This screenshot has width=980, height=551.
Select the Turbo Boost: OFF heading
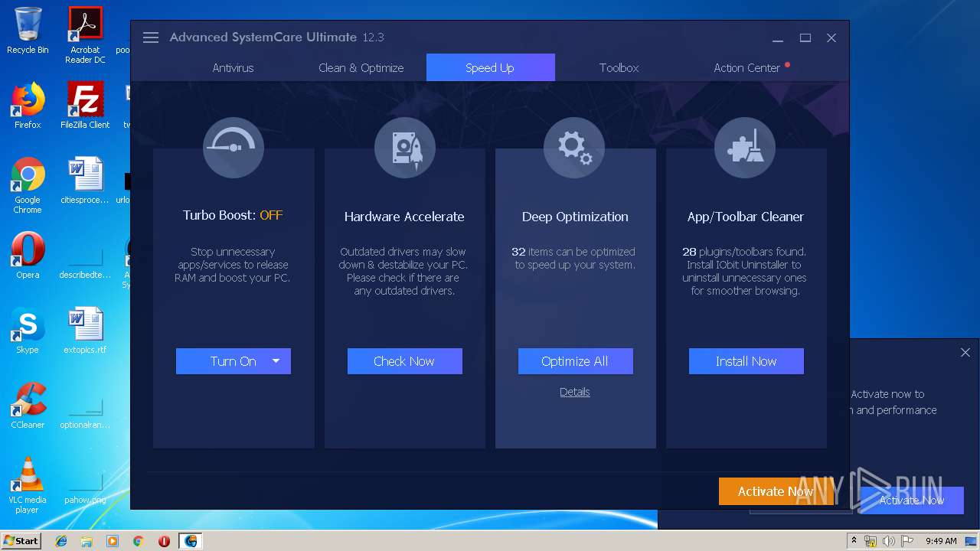(233, 215)
